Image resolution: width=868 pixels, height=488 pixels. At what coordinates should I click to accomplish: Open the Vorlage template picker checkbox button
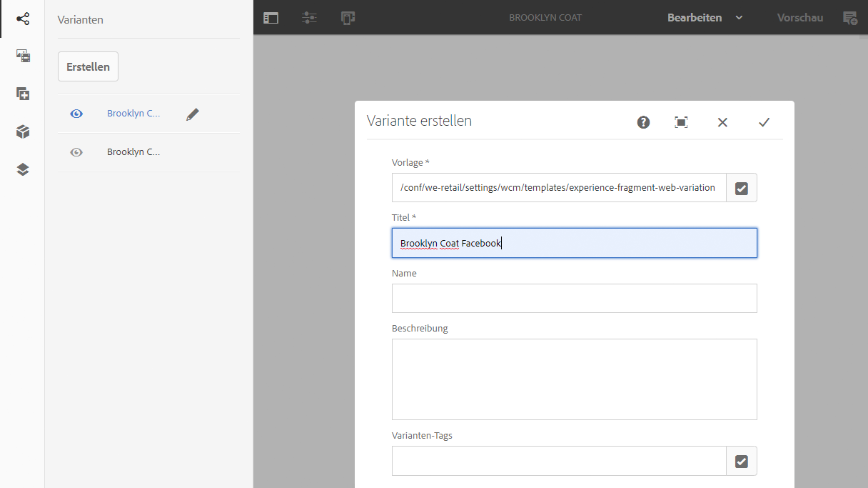742,188
